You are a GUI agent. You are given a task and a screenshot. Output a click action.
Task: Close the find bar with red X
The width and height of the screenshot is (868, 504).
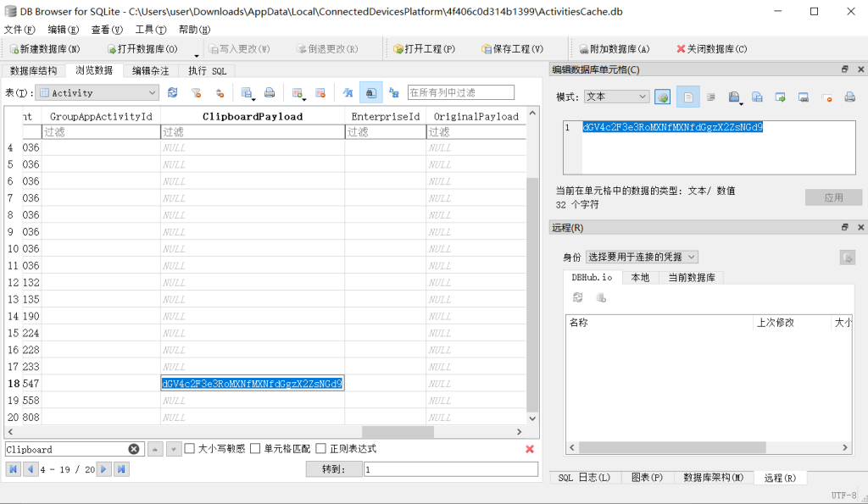[x=530, y=449]
